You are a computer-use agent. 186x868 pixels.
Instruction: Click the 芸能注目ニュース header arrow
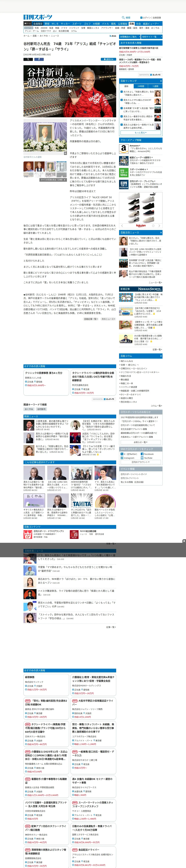161,232
